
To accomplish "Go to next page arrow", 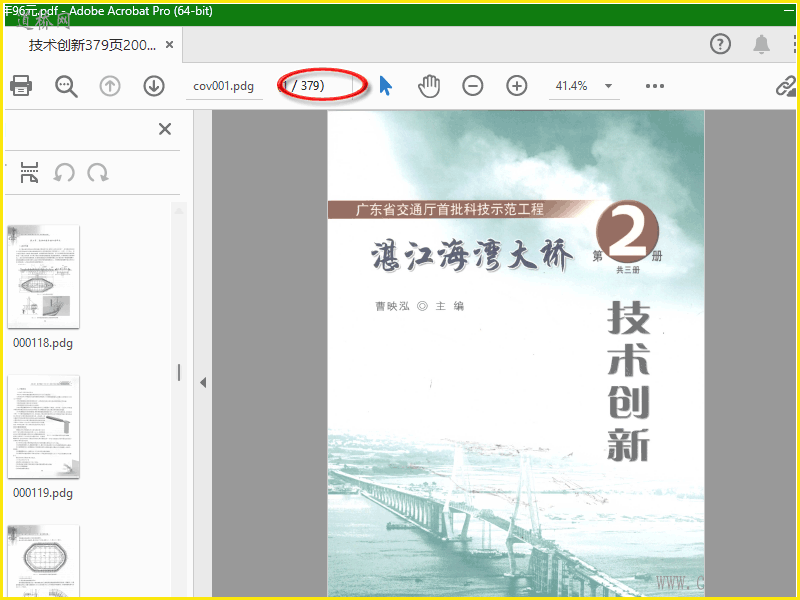I will pos(154,86).
